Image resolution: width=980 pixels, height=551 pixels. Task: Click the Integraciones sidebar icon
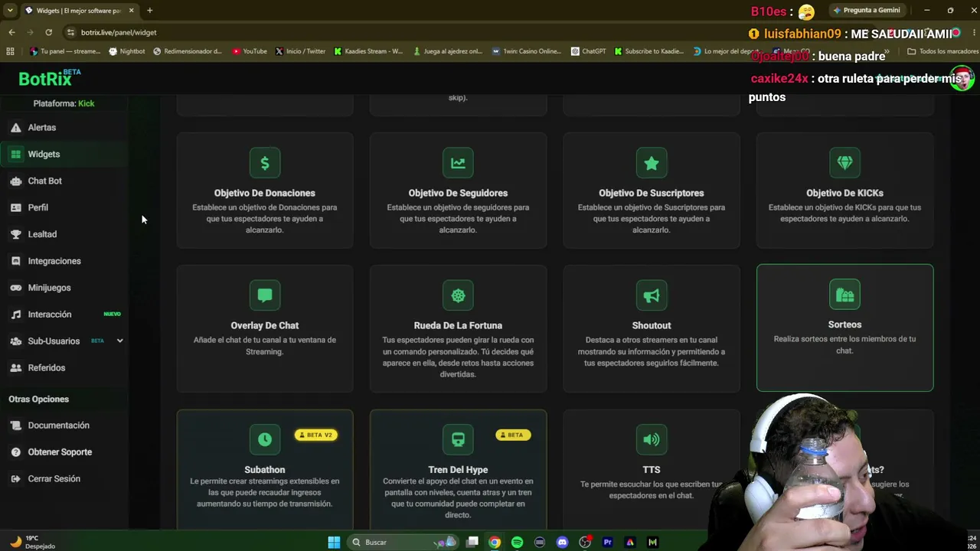tap(15, 262)
